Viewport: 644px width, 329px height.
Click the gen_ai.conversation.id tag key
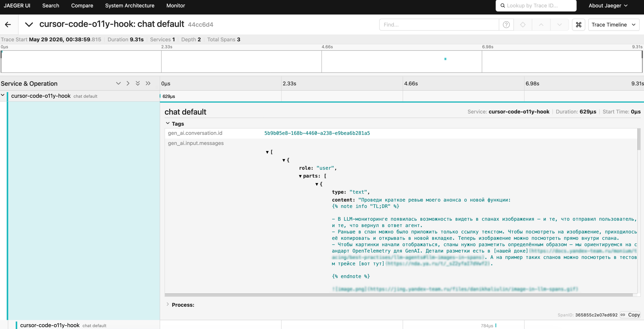pyautogui.click(x=195, y=133)
